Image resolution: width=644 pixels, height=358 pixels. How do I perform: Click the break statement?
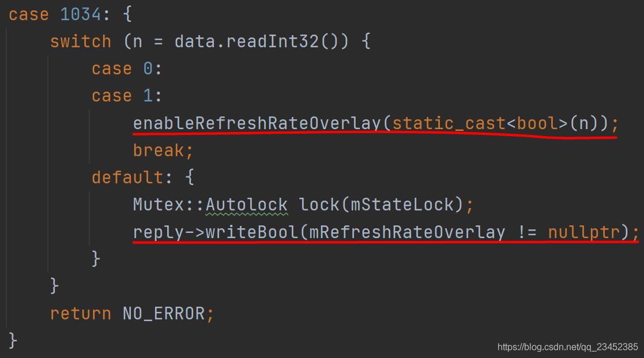pyautogui.click(x=159, y=150)
